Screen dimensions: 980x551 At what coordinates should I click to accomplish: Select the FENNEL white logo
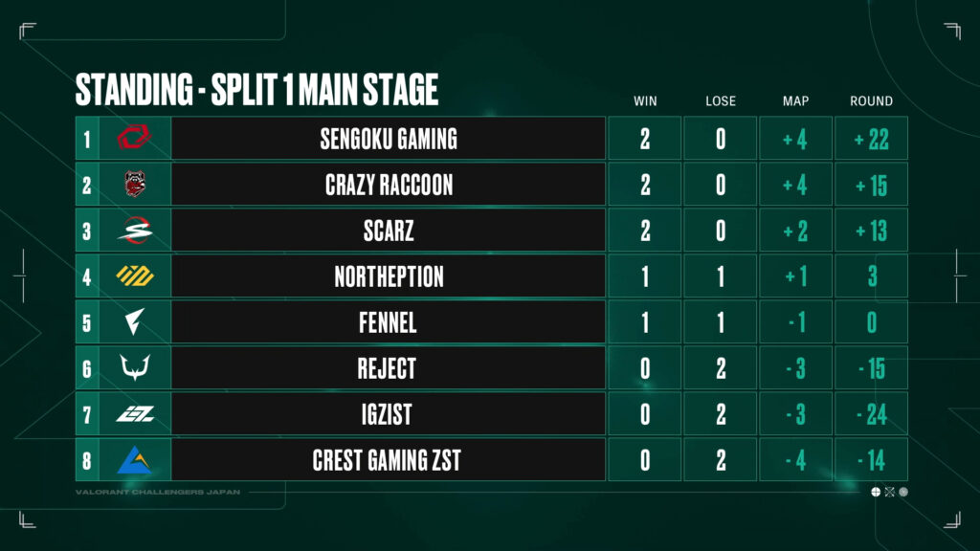click(x=134, y=321)
